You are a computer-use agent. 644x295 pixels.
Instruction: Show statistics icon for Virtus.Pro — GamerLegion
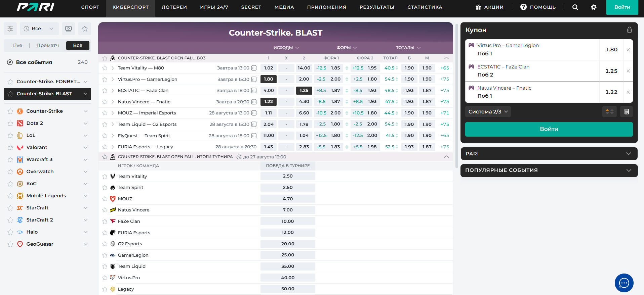tap(254, 79)
